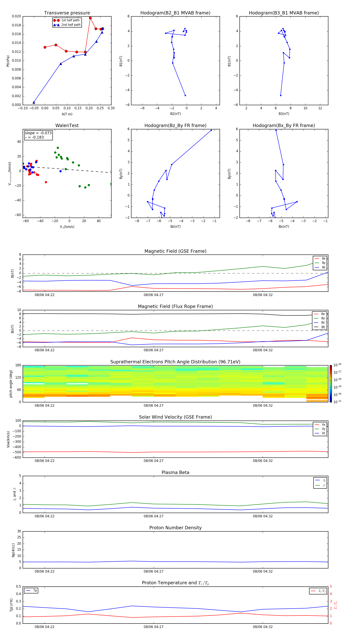Viewport: 351px width, 644px height.
Task: Select the 'Hodogram(B2_B1 MVAB frame)' title
Action: click(x=175, y=13)
